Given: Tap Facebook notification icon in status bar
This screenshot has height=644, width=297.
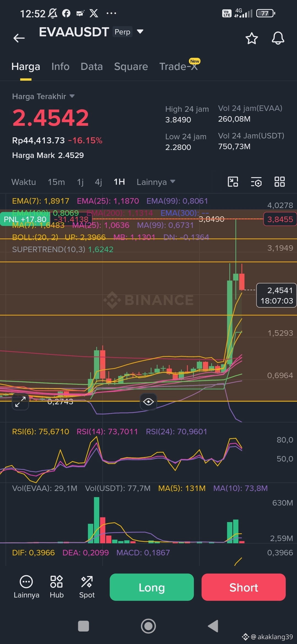Looking at the screenshot, I should (x=66, y=13).
